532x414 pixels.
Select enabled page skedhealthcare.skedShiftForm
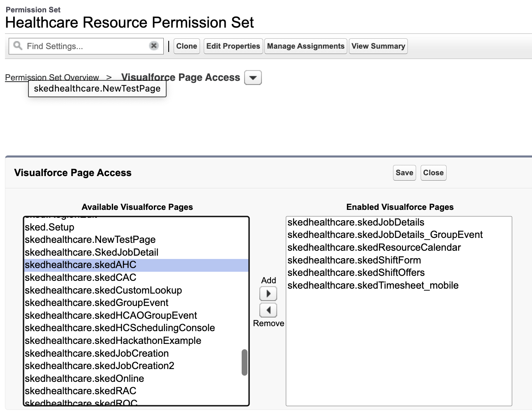click(399, 260)
